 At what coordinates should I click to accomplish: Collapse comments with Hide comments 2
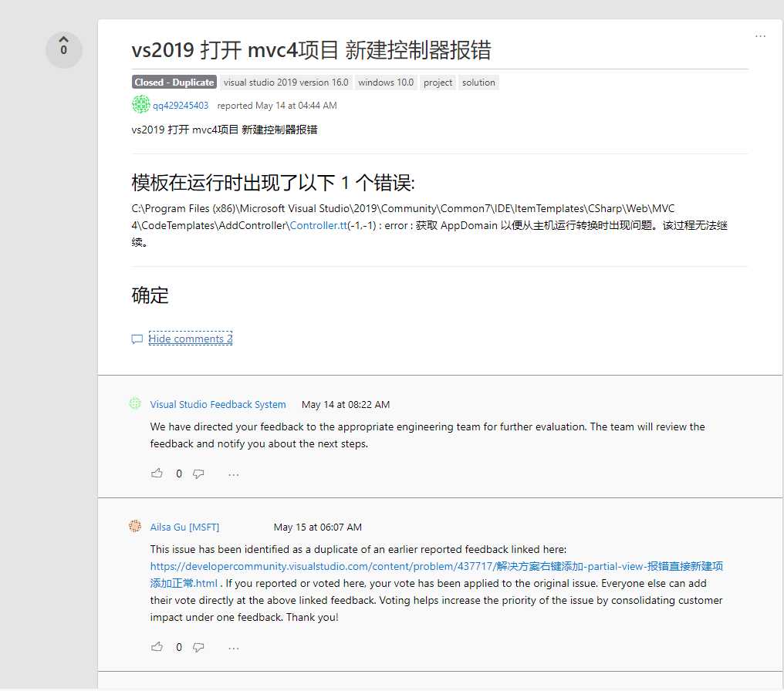click(191, 339)
